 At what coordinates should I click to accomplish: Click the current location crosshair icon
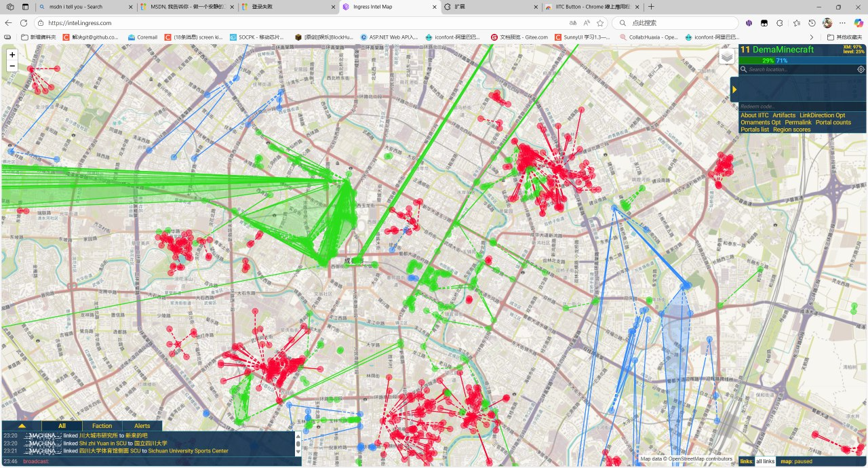tap(861, 69)
